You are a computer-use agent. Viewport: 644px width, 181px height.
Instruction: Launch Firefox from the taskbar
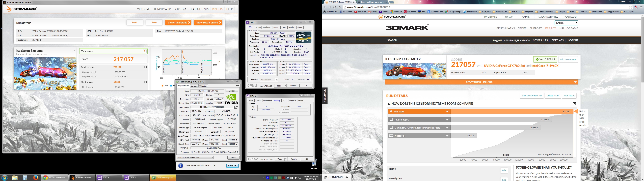click(36, 177)
